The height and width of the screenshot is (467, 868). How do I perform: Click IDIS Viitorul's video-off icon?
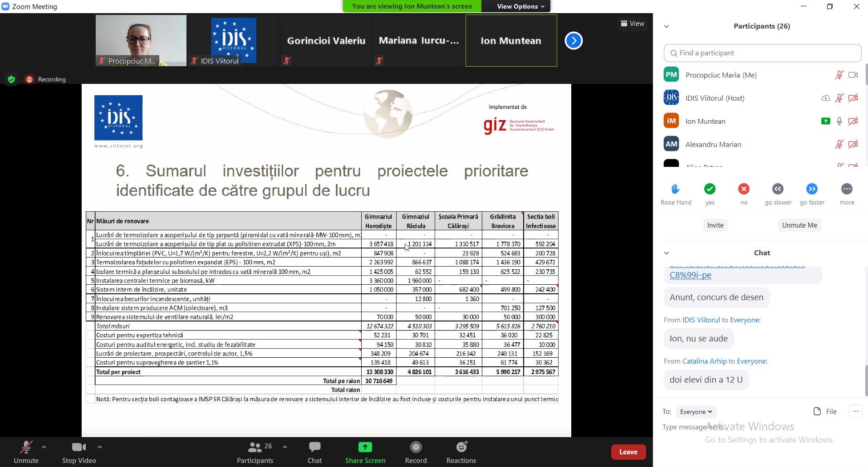point(853,98)
